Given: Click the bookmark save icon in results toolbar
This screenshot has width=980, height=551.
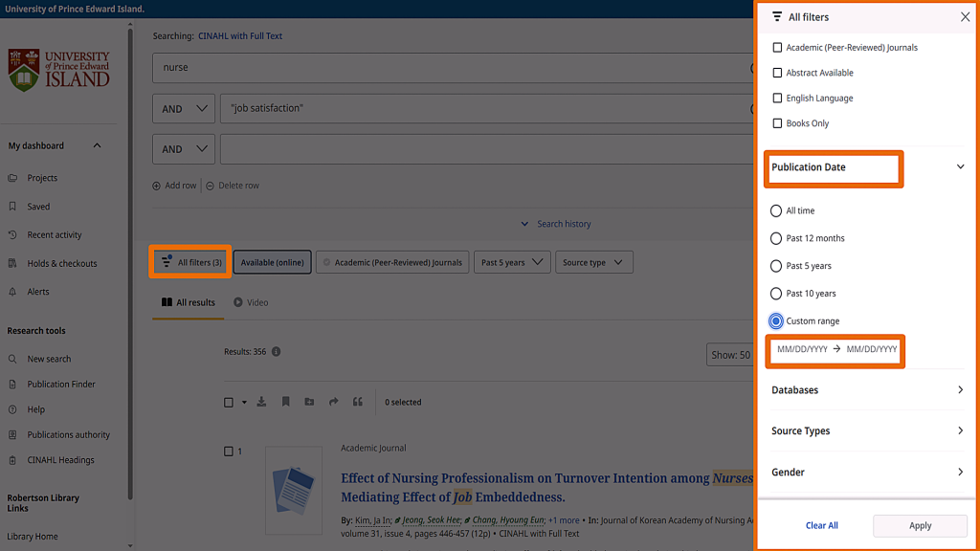Looking at the screenshot, I should pos(285,403).
